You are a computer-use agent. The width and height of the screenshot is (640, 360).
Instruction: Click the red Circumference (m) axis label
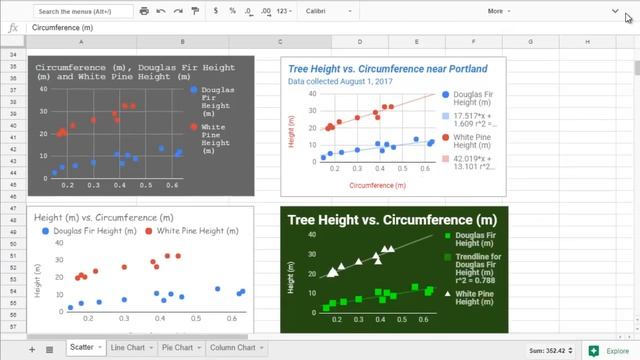[x=377, y=185]
